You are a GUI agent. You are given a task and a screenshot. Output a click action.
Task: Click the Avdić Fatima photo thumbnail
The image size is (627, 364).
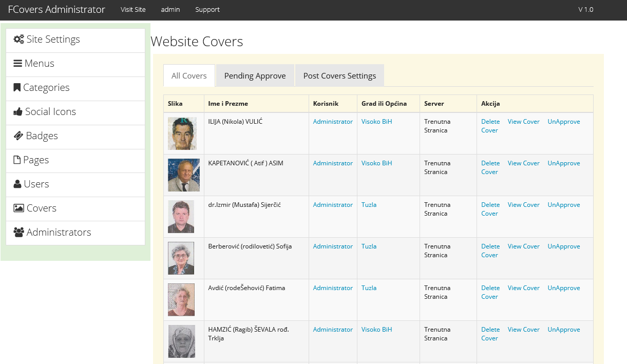pyautogui.click(x=181, y=300)
